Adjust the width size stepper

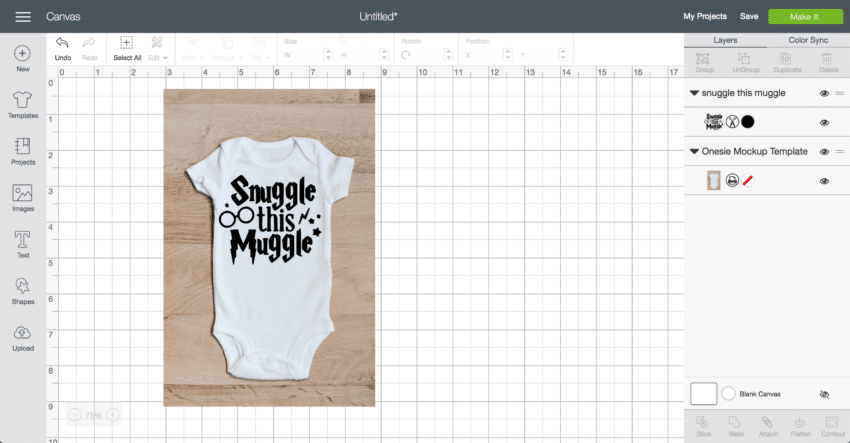coord(328,55)
